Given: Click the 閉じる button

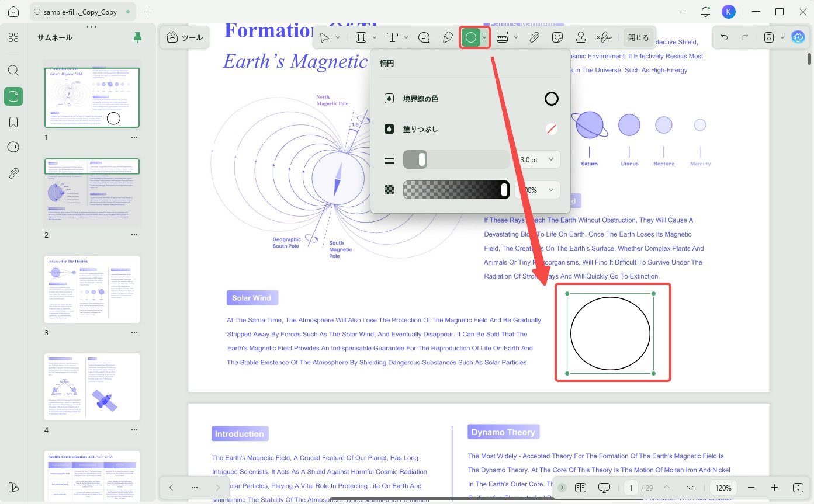Looking at the screenshot, I should tap(638, 37).
